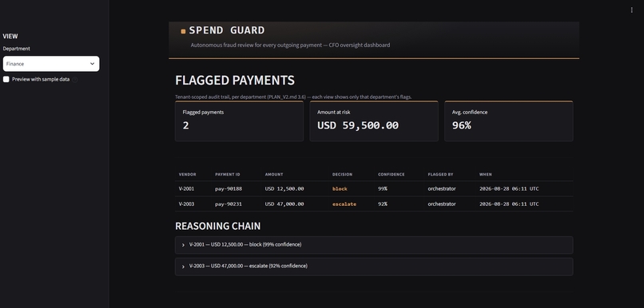
Task: Click the help icon beside sample data
Action: tap(75, 80)
